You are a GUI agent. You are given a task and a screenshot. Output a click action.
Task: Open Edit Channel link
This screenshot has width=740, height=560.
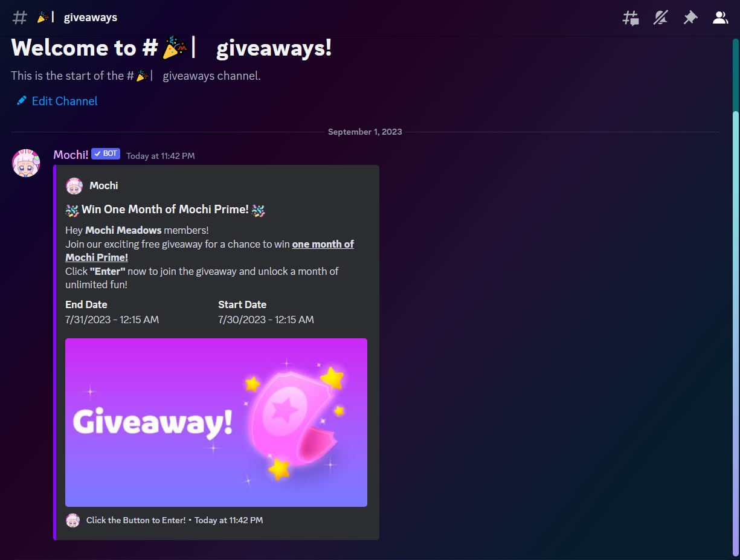pos(65,101)
